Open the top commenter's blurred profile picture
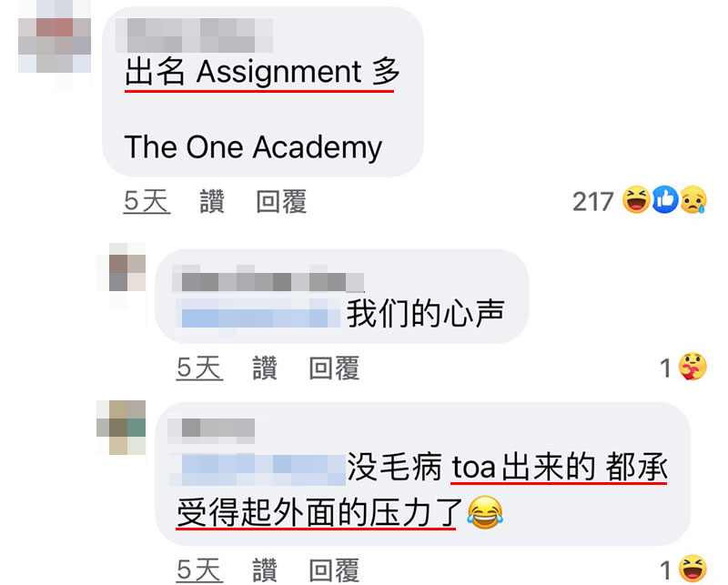The height and width of the screenshot is (585, 728). (55, 45)
